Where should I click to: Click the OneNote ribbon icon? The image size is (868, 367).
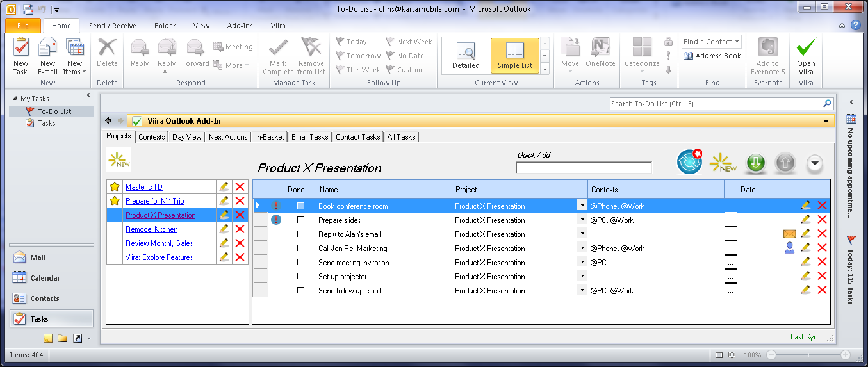pyautogui.click(x=600, y=53)
